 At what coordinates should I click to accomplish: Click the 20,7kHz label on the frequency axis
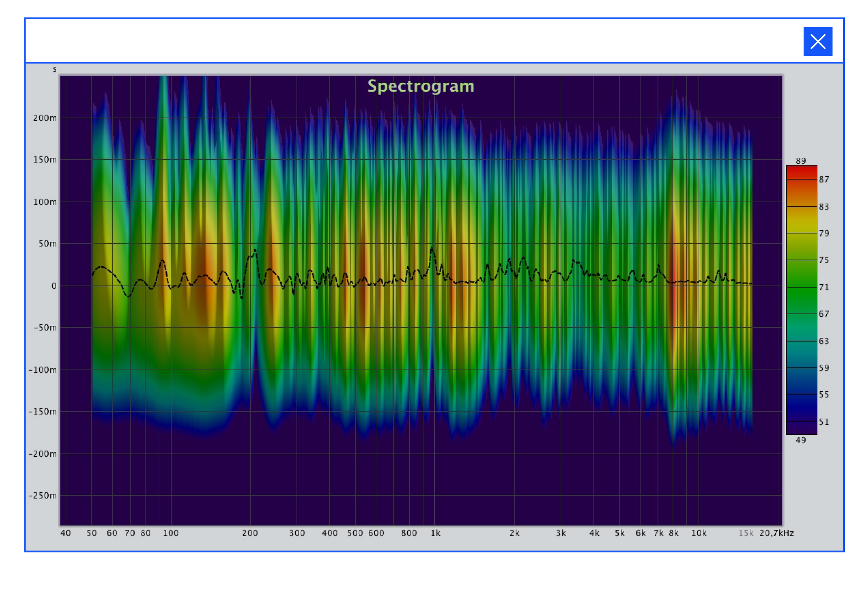pos(776,533)
